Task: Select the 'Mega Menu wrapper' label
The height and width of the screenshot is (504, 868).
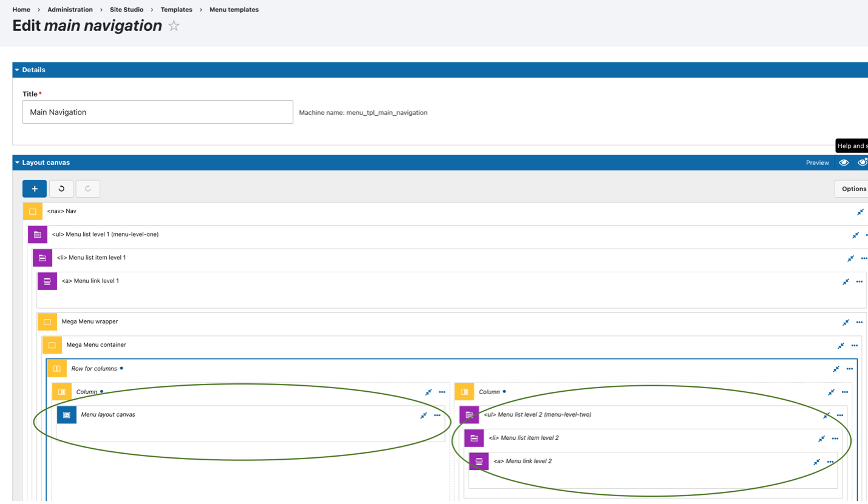Action: pos(90,321)
